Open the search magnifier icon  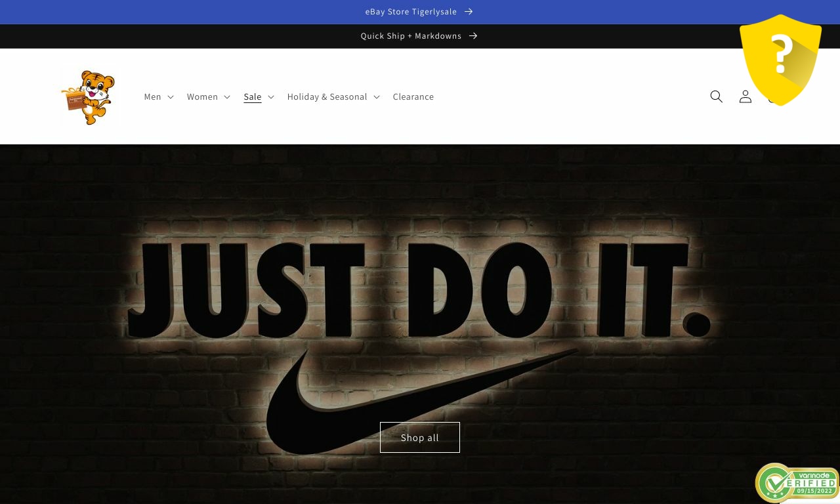coord(716,96)
